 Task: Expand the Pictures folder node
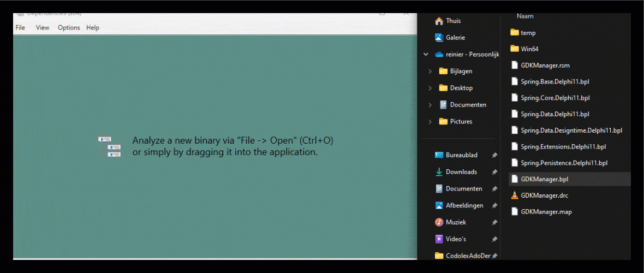(x=430, y=122)
